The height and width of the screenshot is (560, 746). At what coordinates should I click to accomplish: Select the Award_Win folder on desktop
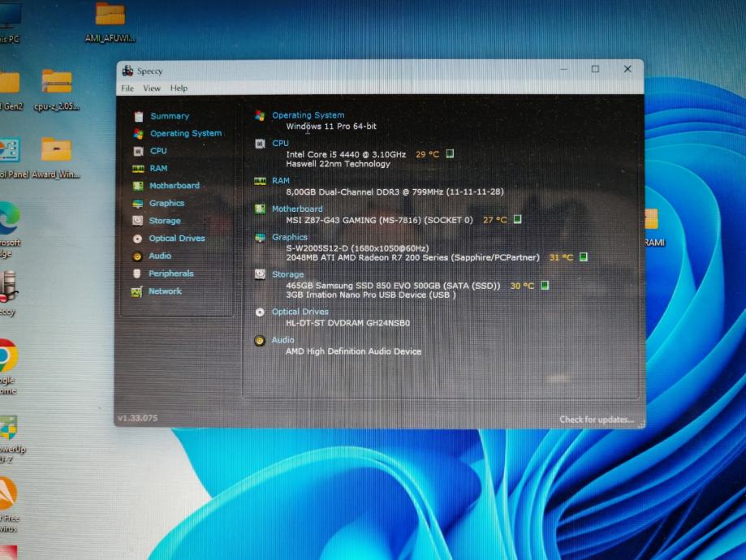coord(56,158)
